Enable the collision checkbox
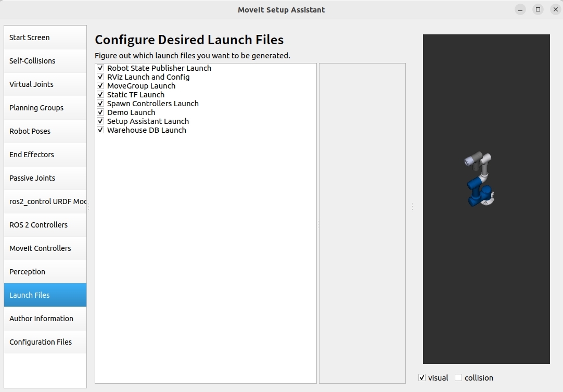Screen dimensions: 563x392 pyautogui.click(x=458, y=377)
